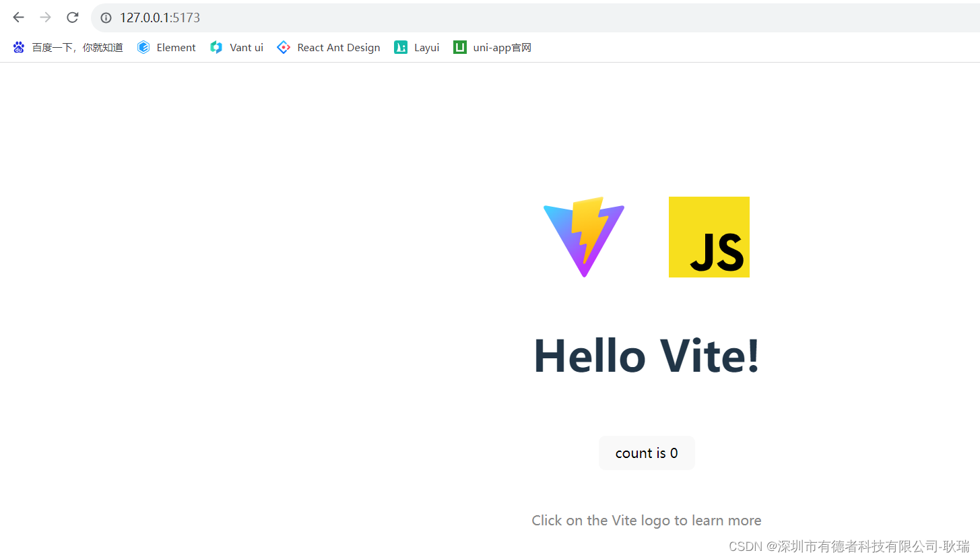Go back using the browser back arrow

[x=18, y=18]
